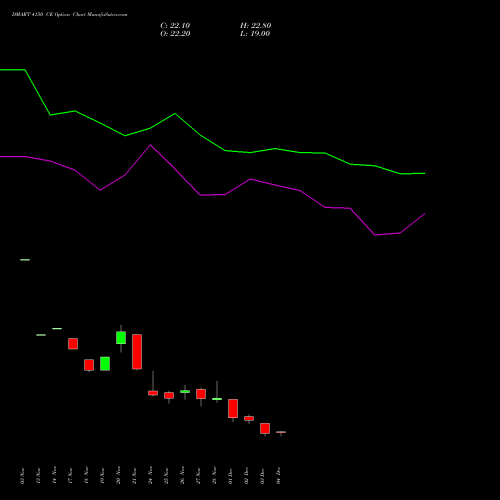Image resolution: width=500 pixels, height=500 pixels.
Task: Click the 04 Dec date label
Action: pos(278,475)
